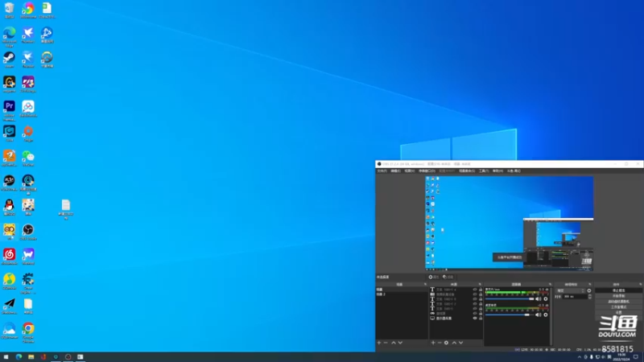Open the 麦克风/Aux mixer gear menu
The image size is (644, 362).
point(546,299)
